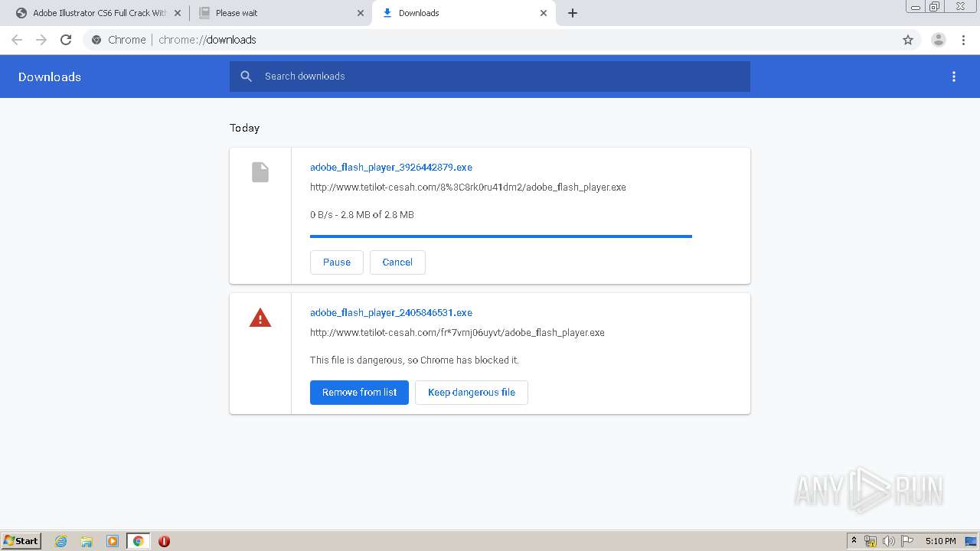Open the Windows Start menu

click(21, 541)
